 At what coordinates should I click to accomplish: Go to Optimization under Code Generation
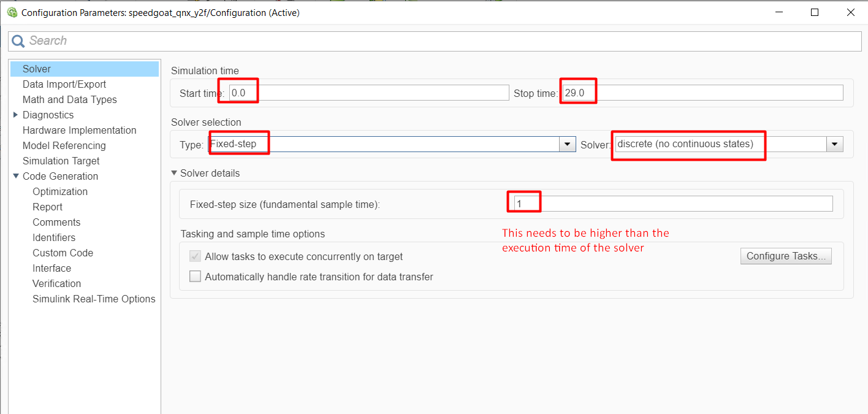tap(60, 191)
